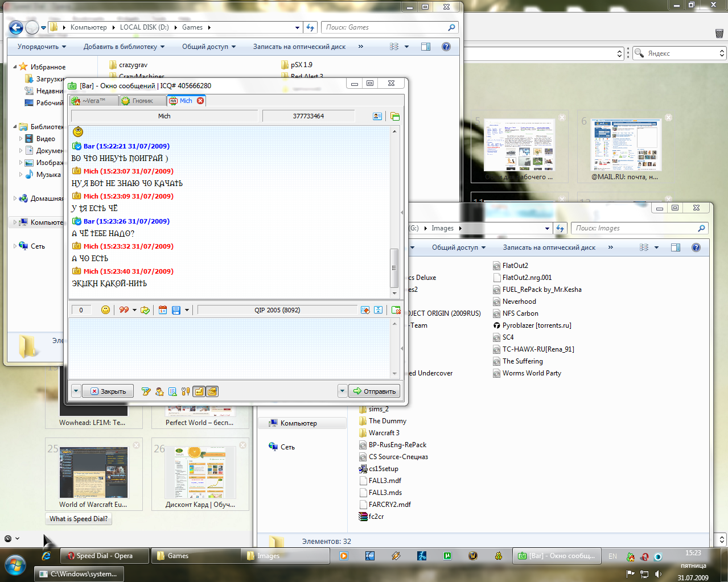Open the dropdown next to save icon
This screenshot has height=582, width=728.
(187, 310)
